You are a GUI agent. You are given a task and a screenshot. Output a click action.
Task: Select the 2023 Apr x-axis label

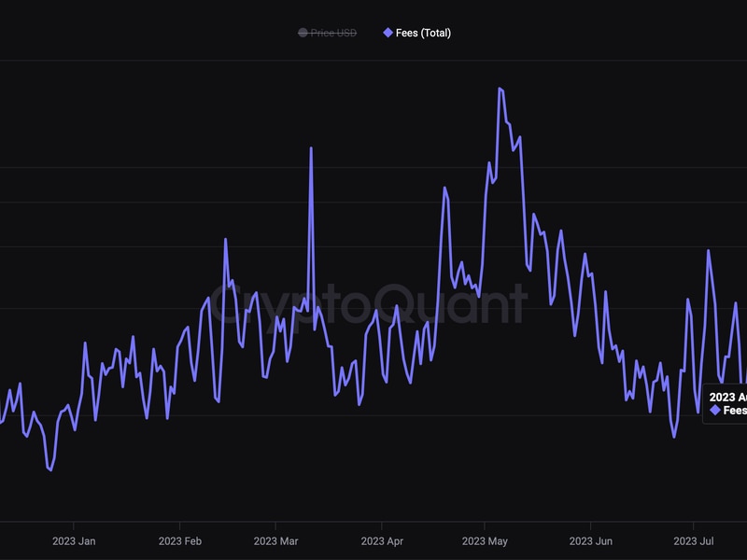click(x=382, y=541)
